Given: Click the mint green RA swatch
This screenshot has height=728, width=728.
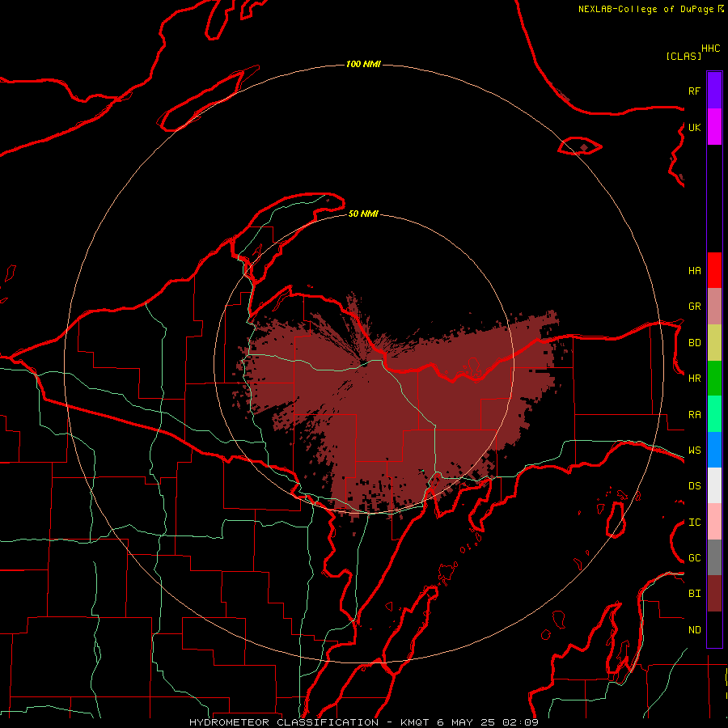Looking at the screenshot, I should pyautogui.click(x=714, y=414).
